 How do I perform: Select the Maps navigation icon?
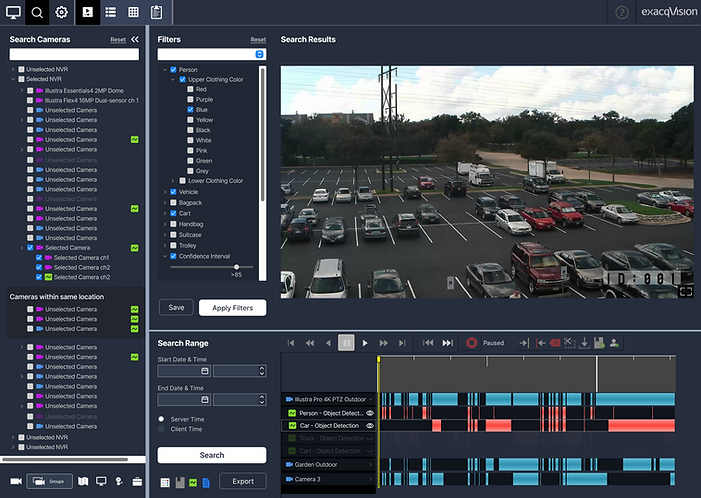(x=83, y=481)
